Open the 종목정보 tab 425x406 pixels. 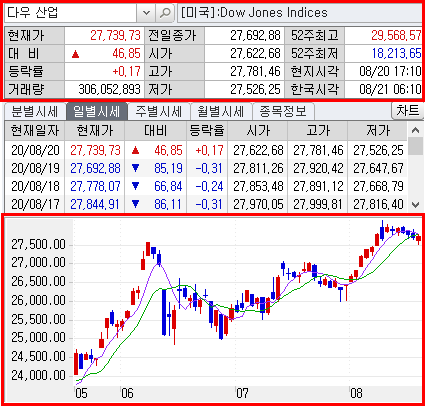(x=283, y=112)
